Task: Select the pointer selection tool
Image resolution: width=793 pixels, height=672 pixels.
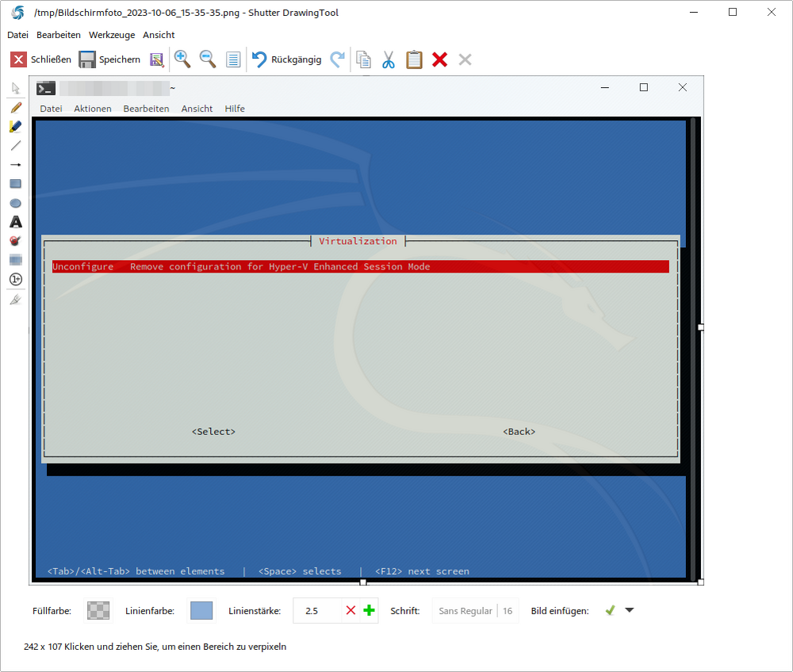Action: (16, 89)
